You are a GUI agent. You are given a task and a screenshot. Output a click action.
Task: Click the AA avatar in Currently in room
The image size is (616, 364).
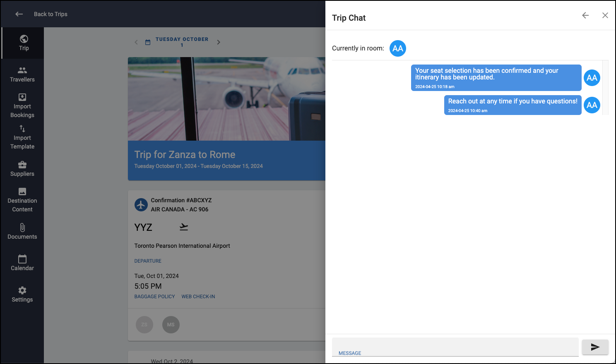pos(398,48)
